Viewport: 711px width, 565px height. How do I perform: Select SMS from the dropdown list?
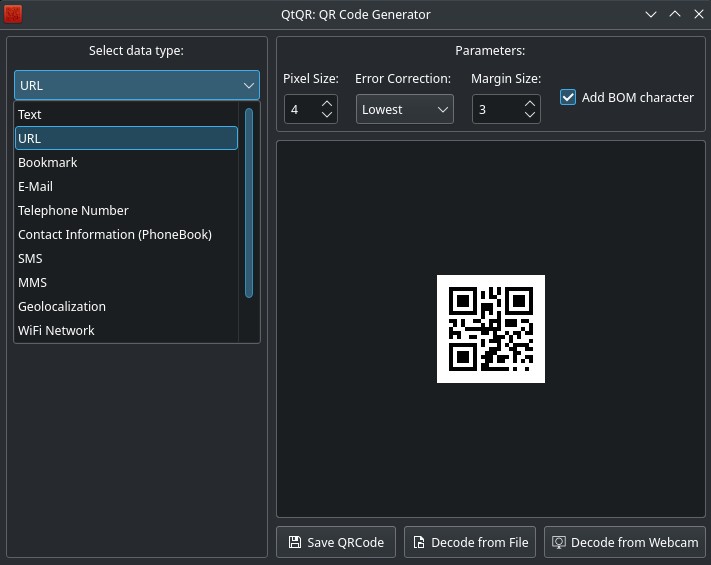point(126,258)
